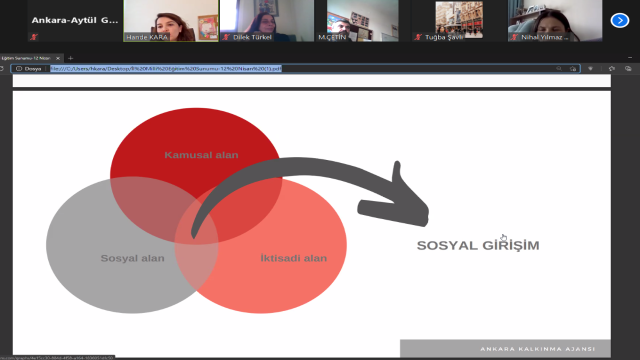The width and height of the screenshot is (640, 360).
Task: Select Dilek Türkel's video thumbnail
Action: click(267, 20)
